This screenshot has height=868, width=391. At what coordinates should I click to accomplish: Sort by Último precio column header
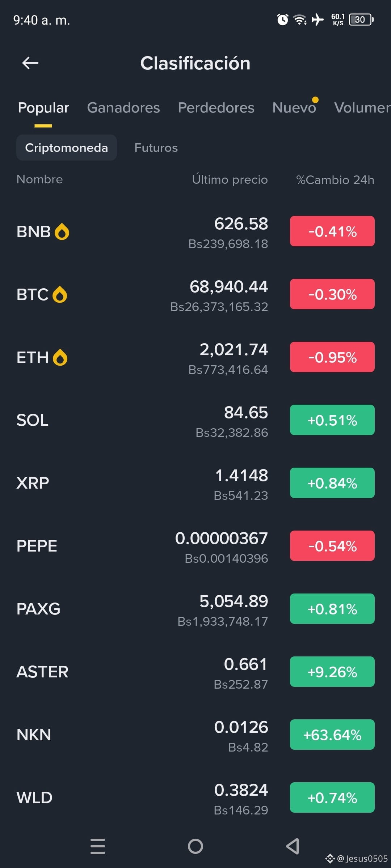[x=230, y=179]
